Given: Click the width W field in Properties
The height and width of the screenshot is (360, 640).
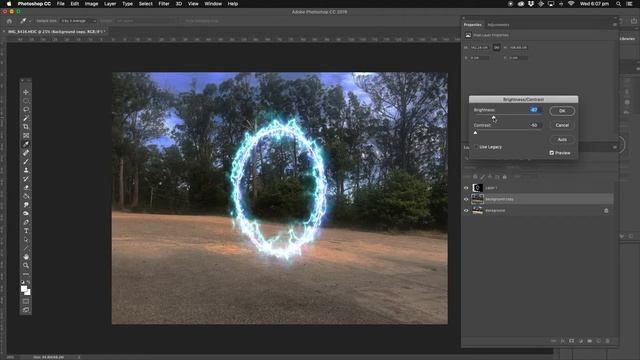Looking at the screenshot, I should click(480, 47).
